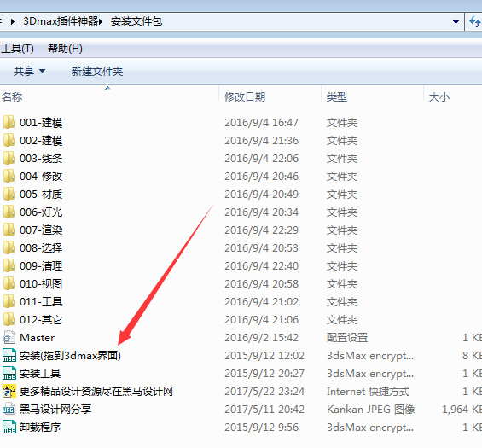Click the date 2016/9/2 15:42
This screenshot has width=482, height=448.
tap(261, 337)
